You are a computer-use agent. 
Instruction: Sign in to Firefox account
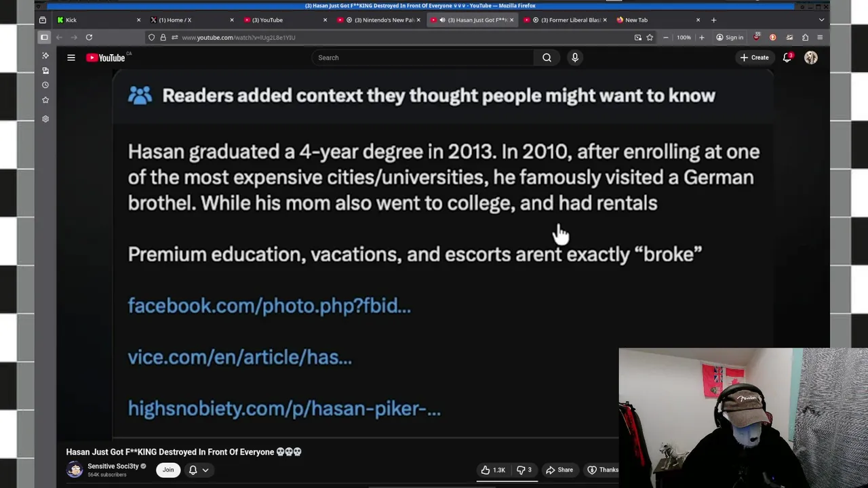(730, 37)
